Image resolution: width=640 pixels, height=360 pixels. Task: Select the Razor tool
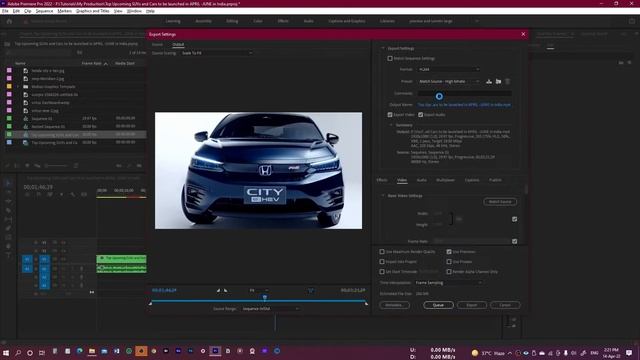click(x=8, y=211)
